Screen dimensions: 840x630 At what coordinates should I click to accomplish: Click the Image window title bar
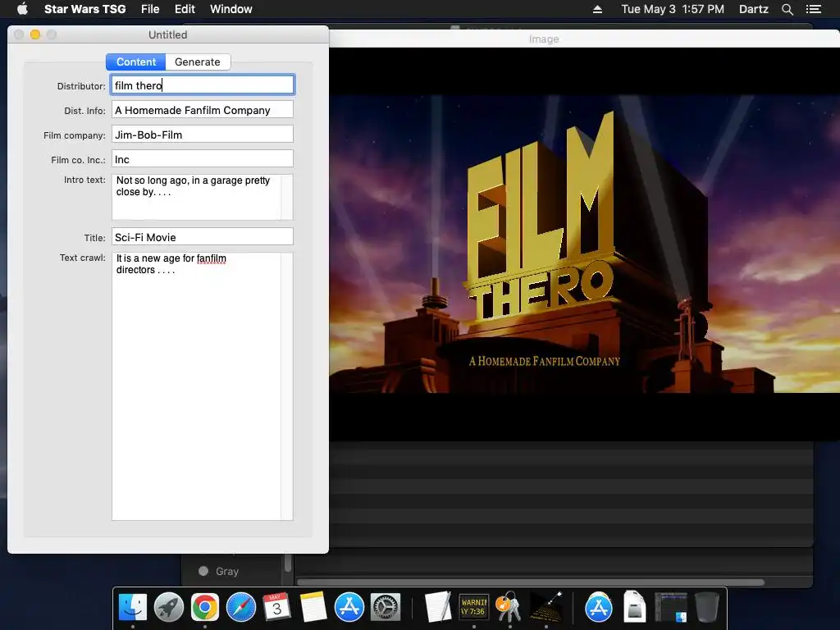pos(584,39)
